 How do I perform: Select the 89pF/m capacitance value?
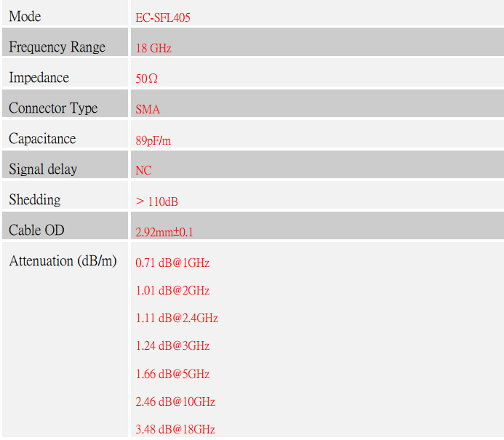(153, 140)
